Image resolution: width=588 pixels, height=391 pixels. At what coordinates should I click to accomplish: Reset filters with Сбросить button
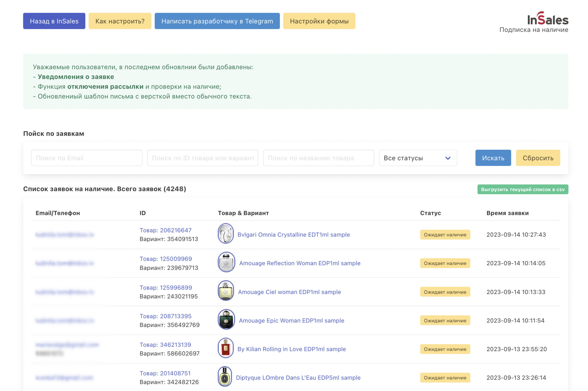[x=538, y=158]
